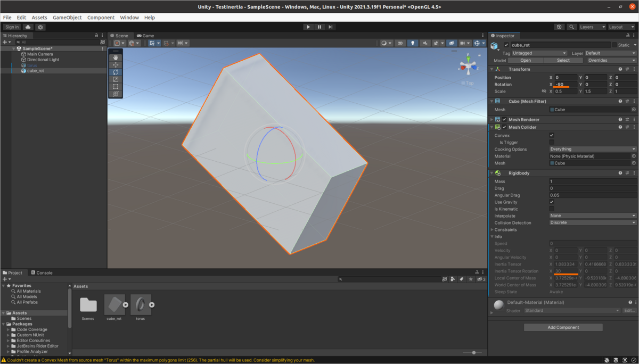639x364 pixels.
Task: Disable the Mesh Collider component checkbox
Action: tap(504, 127)
